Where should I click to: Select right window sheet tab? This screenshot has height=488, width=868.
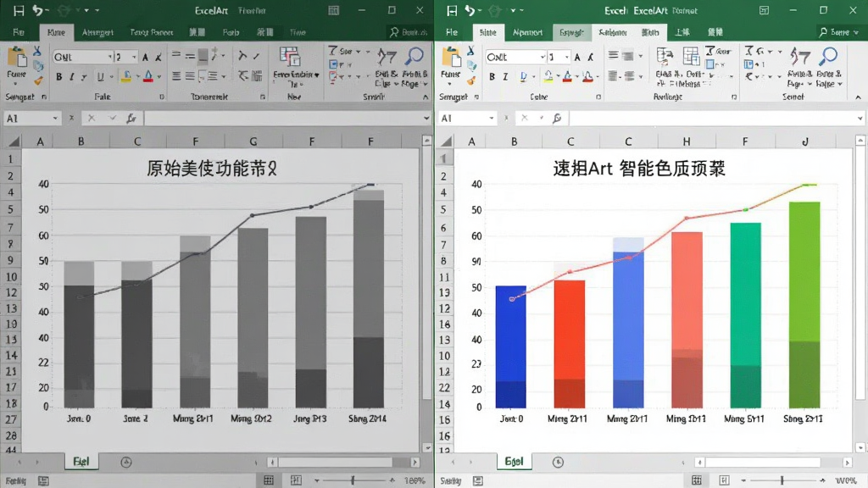tap(514, 462)
